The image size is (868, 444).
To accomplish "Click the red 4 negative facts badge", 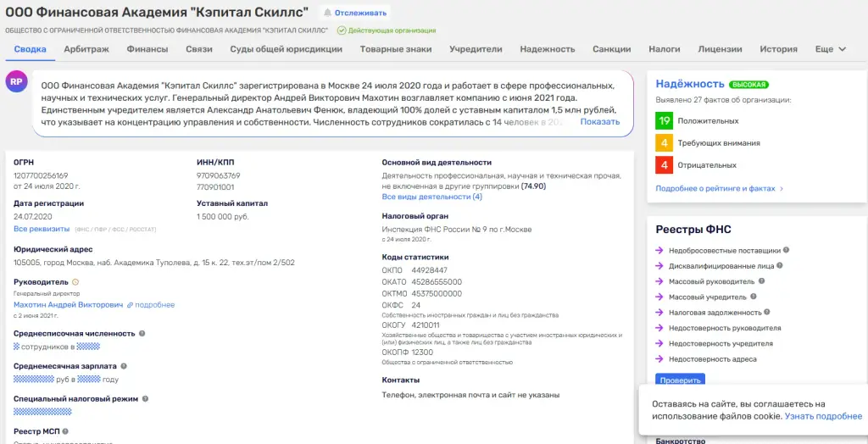I will click(x=665, y=165).
